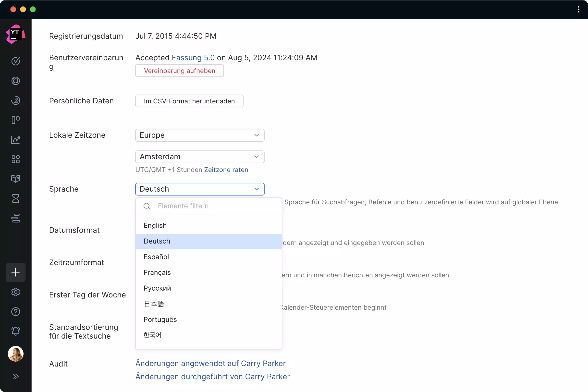Open the Reports chart icon in sidebar
The height and width of the screenshot is (392, 588).
coord(15,140)
